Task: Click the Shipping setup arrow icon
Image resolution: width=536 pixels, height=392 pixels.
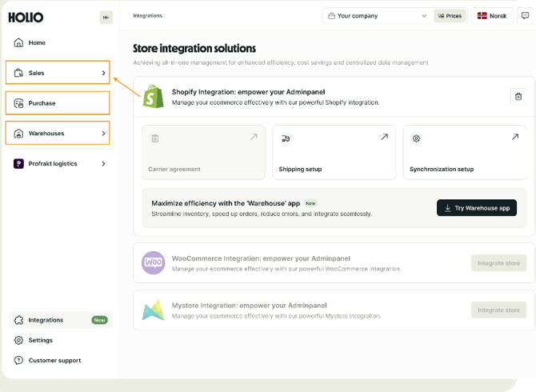Action: [x=384, y=138]
